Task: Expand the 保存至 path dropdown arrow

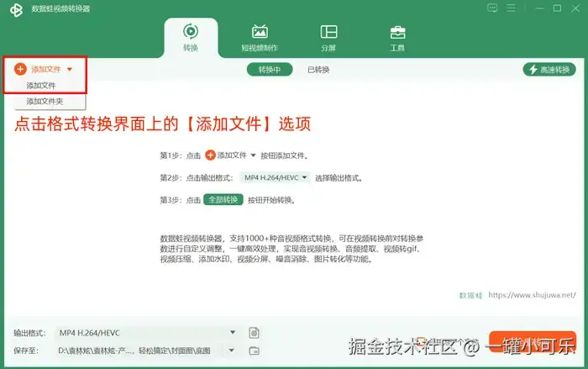Action: (x=231, y=351)
